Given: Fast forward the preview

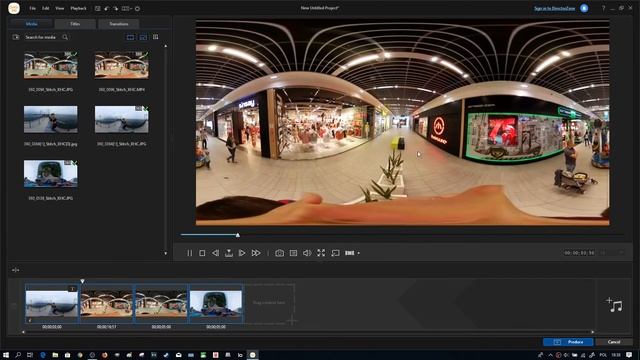Looking at the screenshot, I should [256, 253].
